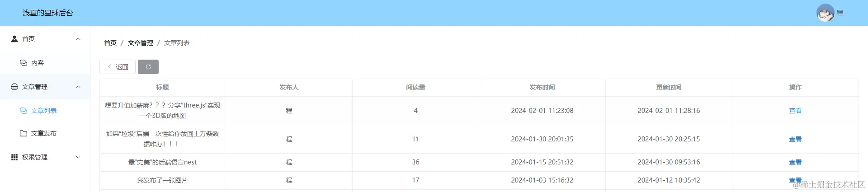The image size is (868, 192).
Task: Go to 首页 in breadcrumb
Action: [110, 43]
